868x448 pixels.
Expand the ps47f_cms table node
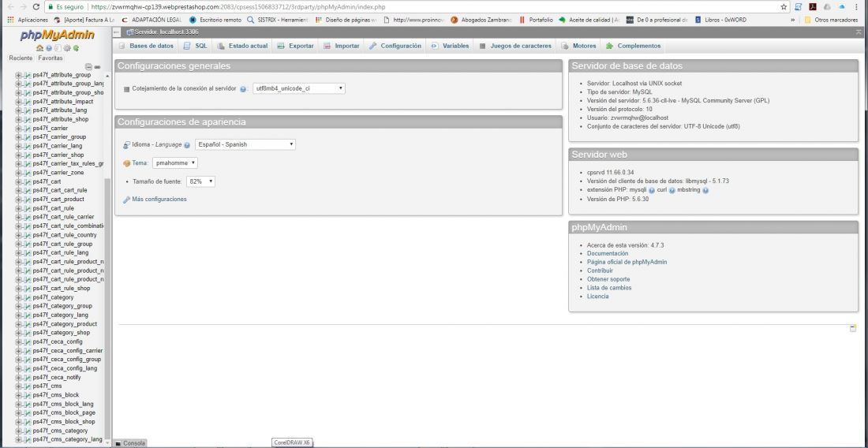[x=19, y=386]
